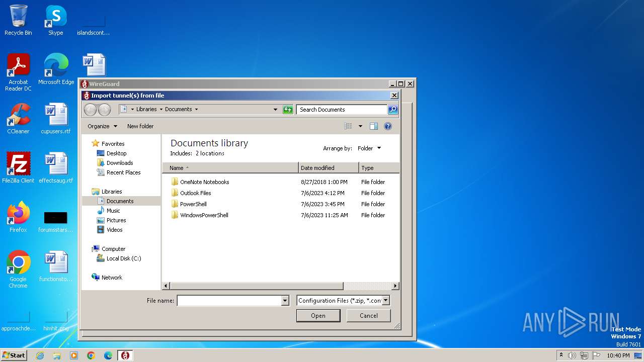This screenshot has width=644, height=362.
Task: Open the OneNote Notebooks folder icon
Action: (x=175, y=182)
